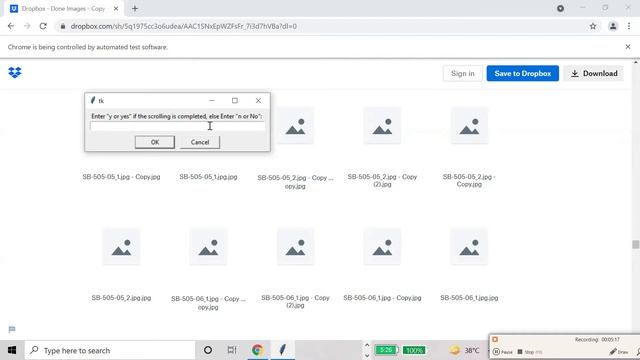
Task: Click the tk dialog text entry field
Action: tap(178, 126)
